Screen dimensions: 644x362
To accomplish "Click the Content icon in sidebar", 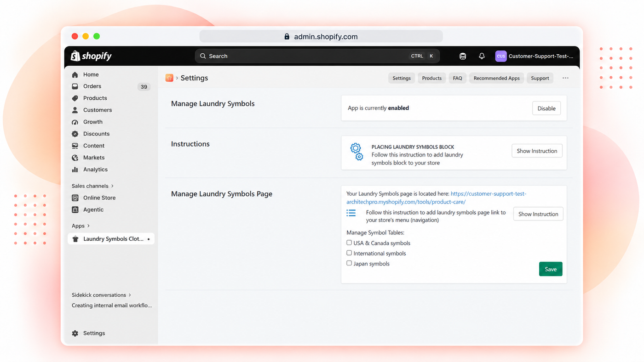I will 75,146.
